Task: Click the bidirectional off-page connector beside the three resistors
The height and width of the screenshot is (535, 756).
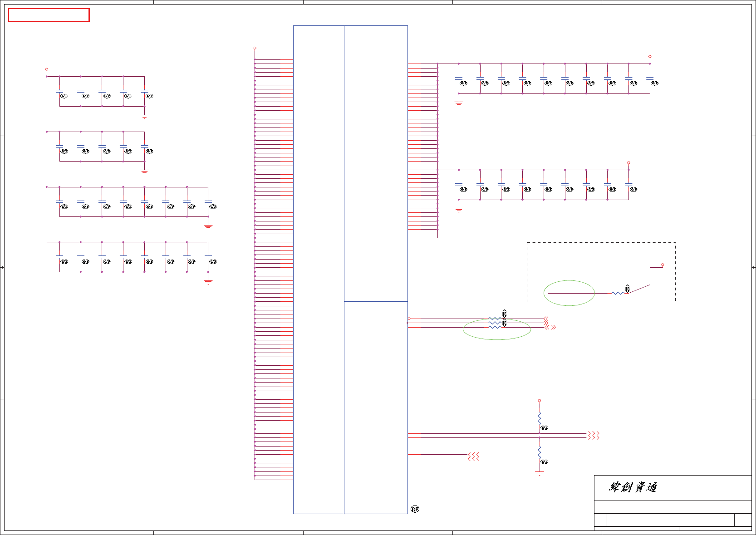Action: point(550,327)
